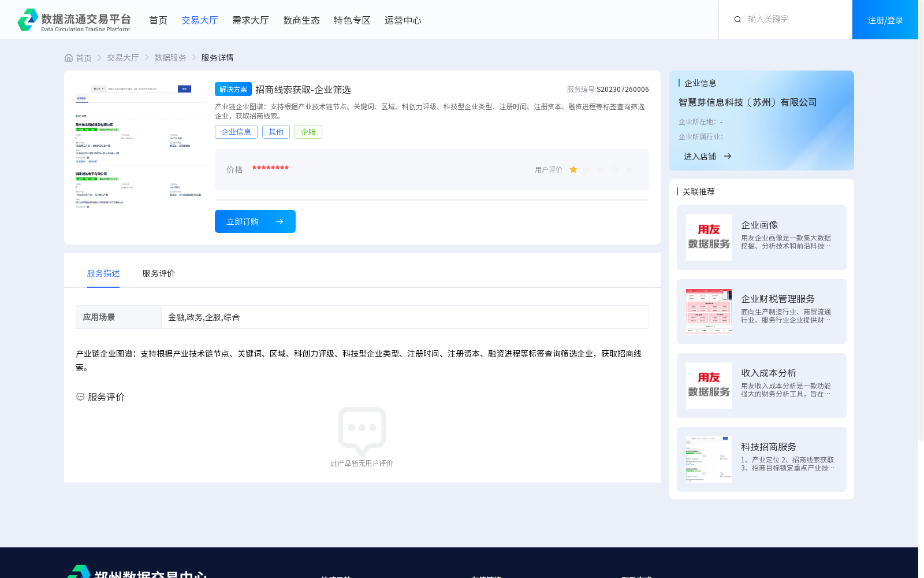The height and width of the screenshot is (578, 924).
Task: Open the 企业画像 recommendation thumbnail
Action: tap(709, 238)
